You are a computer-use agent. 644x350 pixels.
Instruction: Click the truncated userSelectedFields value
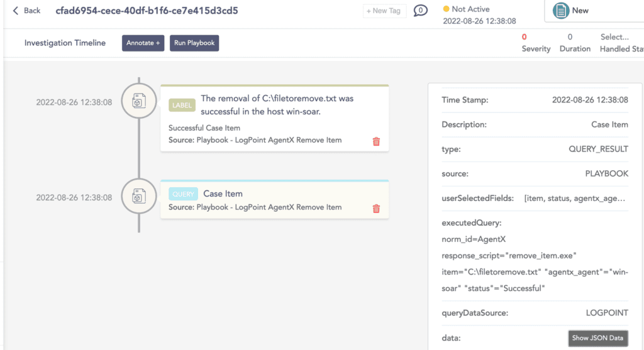[x=575, y=198]
